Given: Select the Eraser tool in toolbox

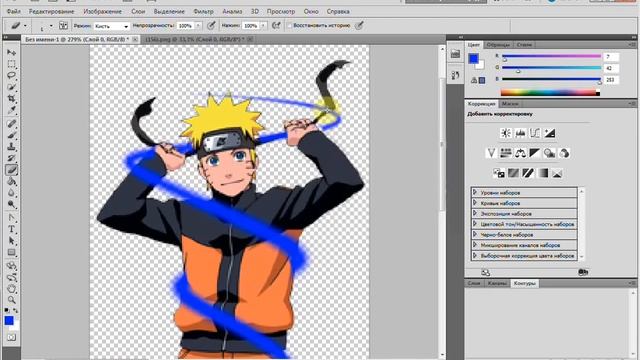Looking at the screenshot, I should pyautogui.click(x=11, y=170).
